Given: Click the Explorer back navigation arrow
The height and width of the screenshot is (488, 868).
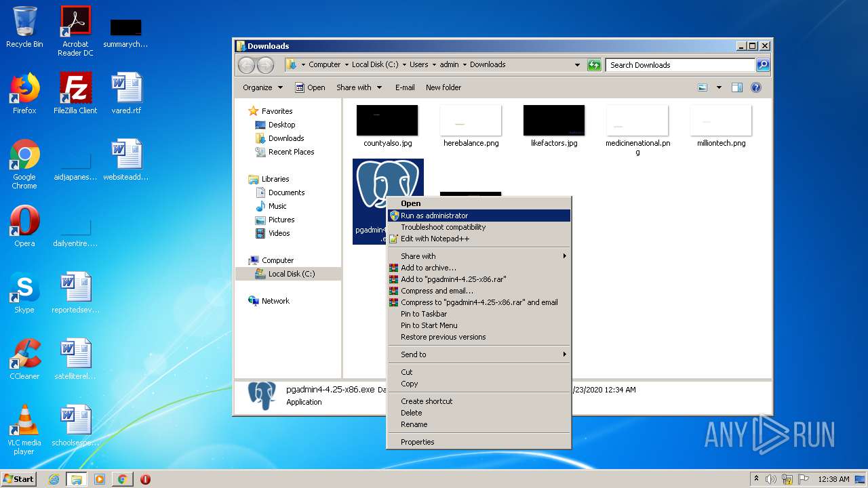Looking at the screenshot, I should [246, 65].
